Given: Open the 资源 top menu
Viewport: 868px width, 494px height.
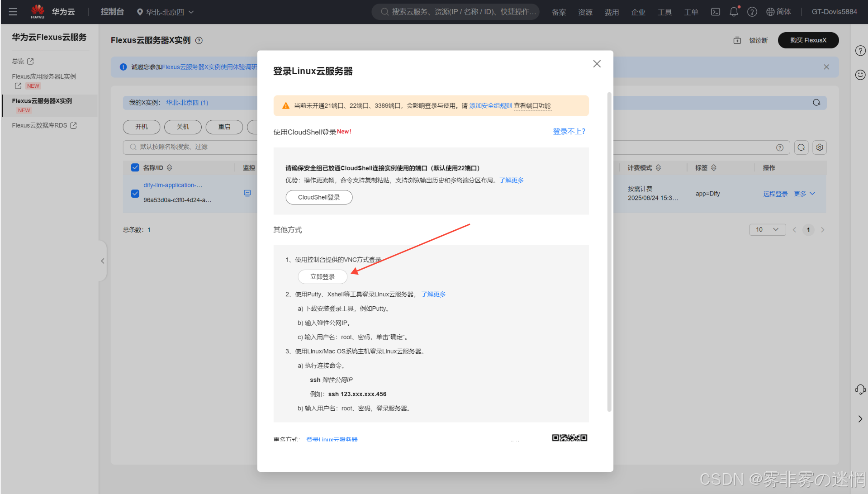Looking at the screenshot, I should pos(585,12).
